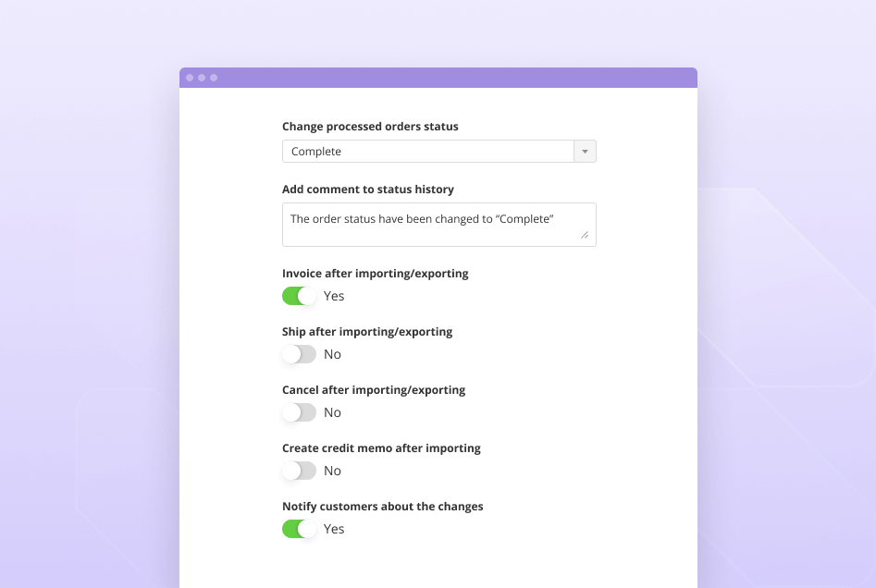Click the first window dot icon
Viewport: 876px width, 588px height.
click(x=190, y=78)
